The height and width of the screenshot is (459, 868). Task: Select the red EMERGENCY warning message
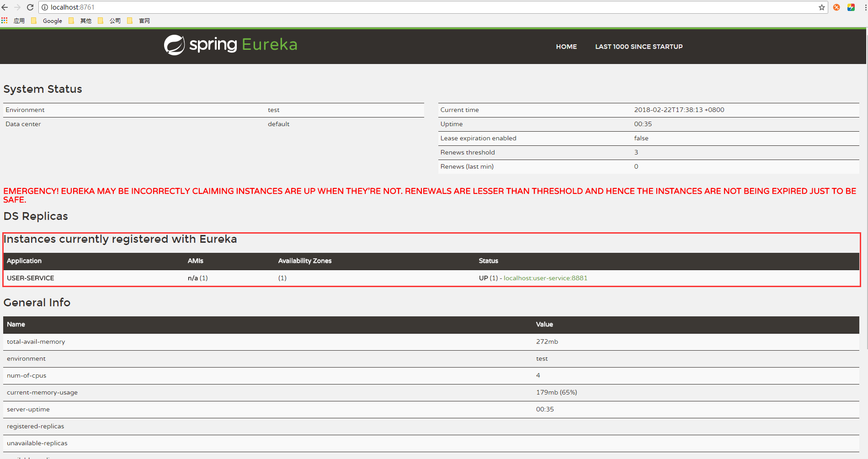click(x=430, y=195)
